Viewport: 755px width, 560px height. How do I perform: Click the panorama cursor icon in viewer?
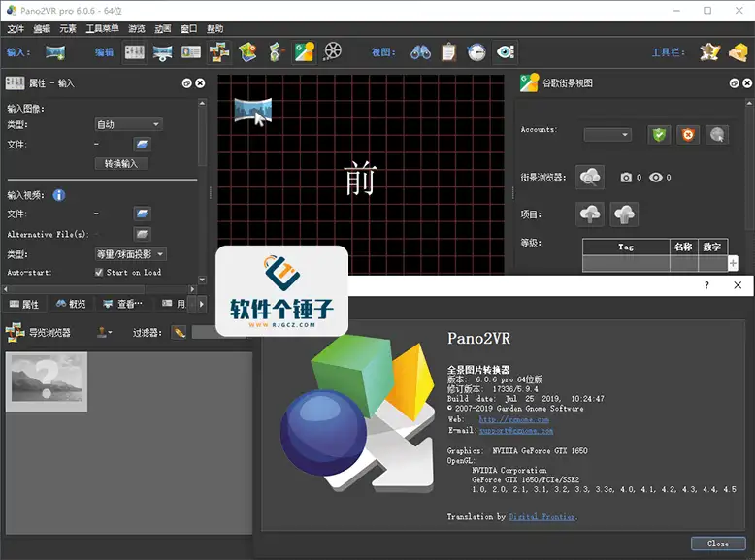[253, 112]
